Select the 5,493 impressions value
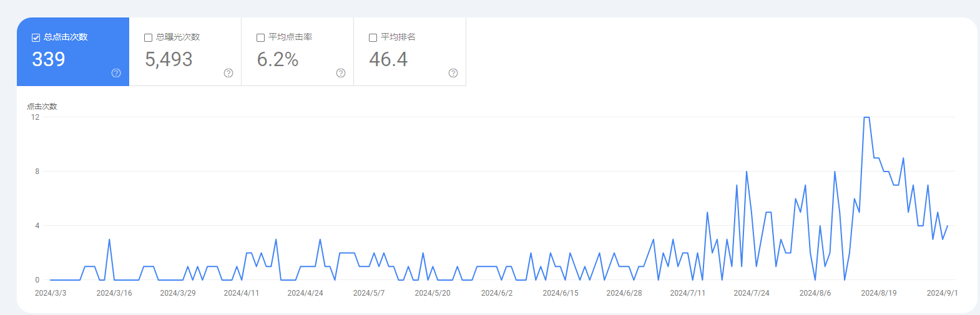This screenshot has height=315, width=980. (169, 59)
